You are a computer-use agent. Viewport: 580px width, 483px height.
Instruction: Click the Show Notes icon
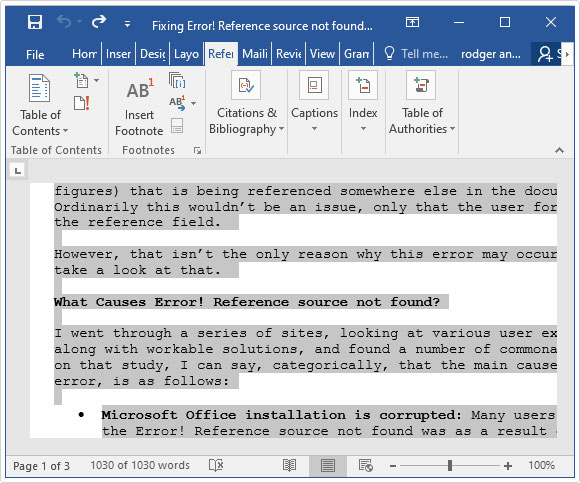[177, 126]
